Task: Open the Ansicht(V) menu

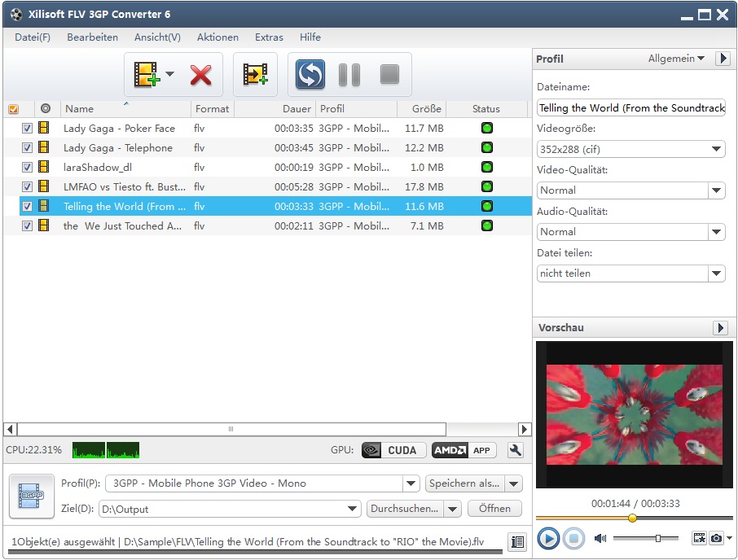Action: tap(157, 37)
